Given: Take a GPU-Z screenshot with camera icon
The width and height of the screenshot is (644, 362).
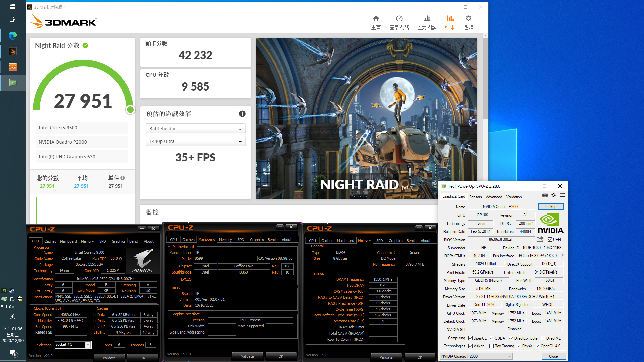Looking at the screenshot, I should point(545,195).
